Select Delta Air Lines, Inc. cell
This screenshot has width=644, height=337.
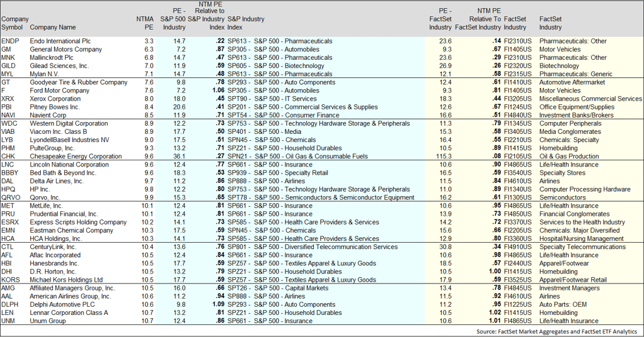57,180
